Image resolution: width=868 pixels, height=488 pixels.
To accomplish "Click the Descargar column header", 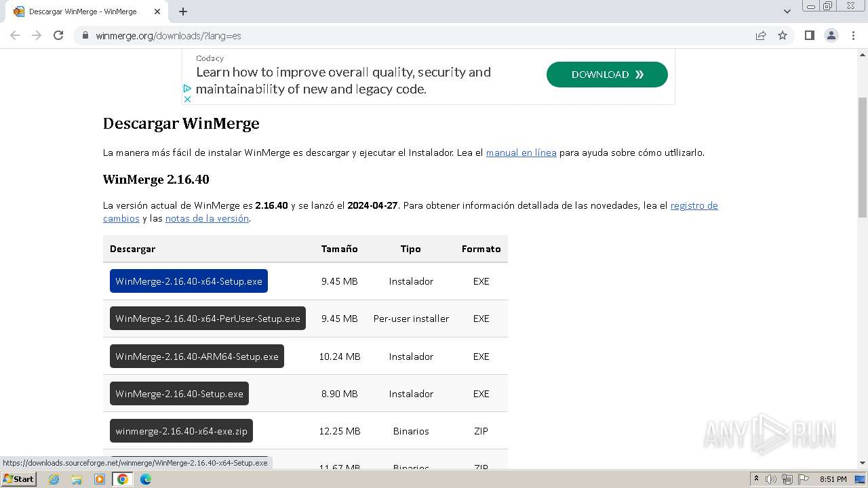I will pos(132,249).
